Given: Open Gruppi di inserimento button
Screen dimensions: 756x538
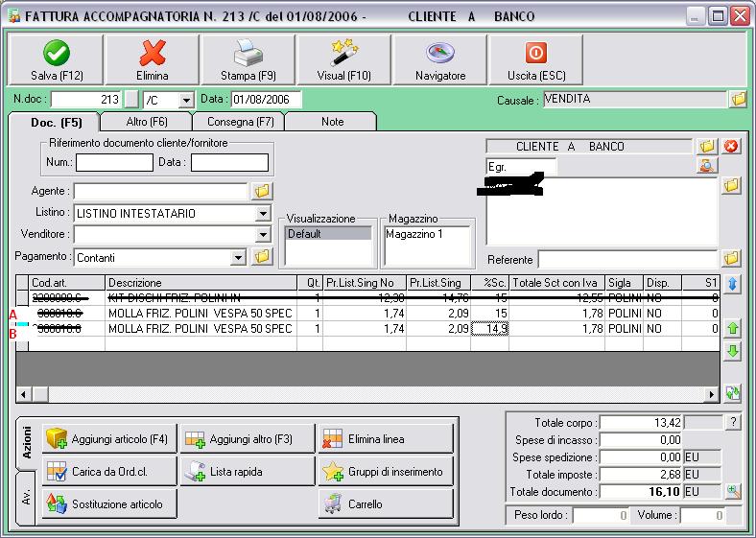Looking at the screenshot, I should pyautogui.click(x=386, y=471).
